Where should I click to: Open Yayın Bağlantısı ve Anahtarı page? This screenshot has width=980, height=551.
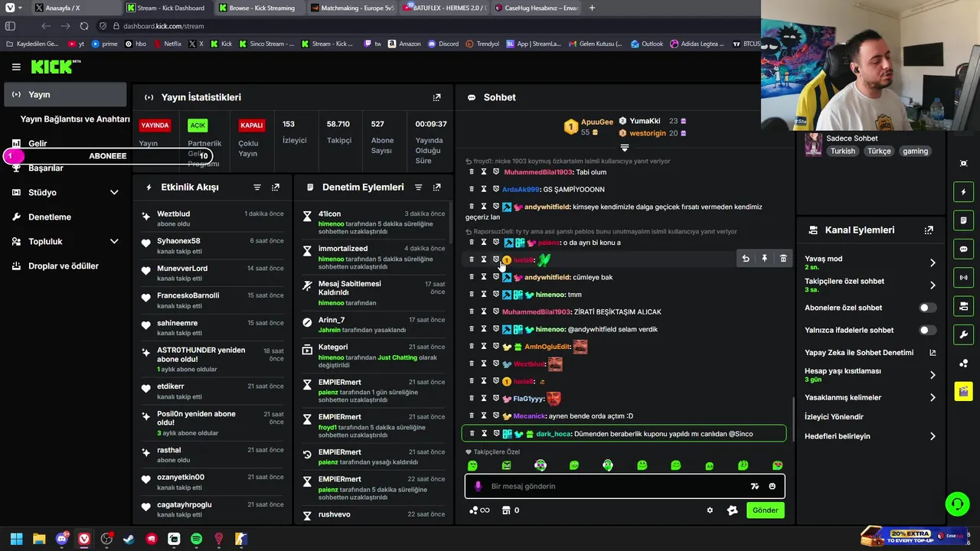[x=75, y=119]
